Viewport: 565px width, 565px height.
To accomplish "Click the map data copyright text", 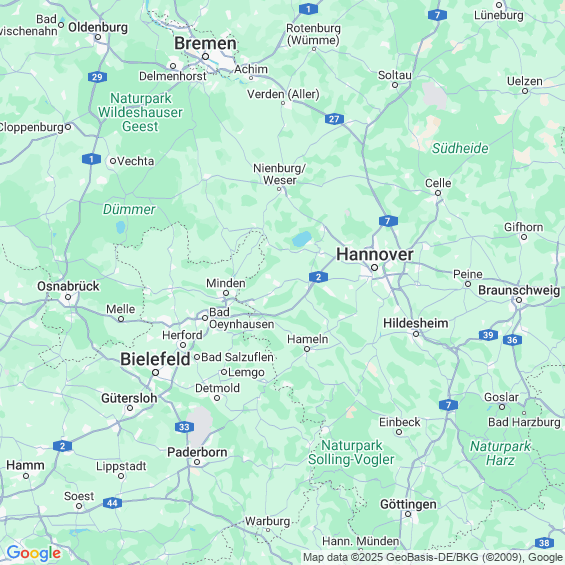I will coord(433,557).
